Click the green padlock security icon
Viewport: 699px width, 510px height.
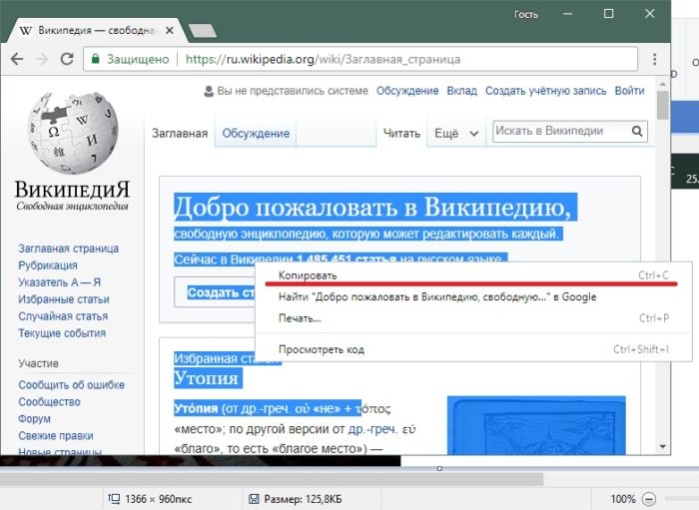click(x=95, y=59)
